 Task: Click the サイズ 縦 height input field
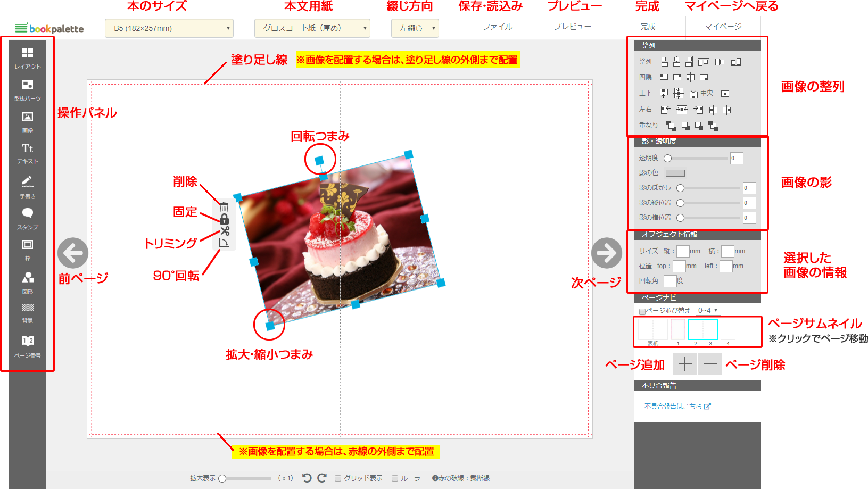tap(683, 251)
